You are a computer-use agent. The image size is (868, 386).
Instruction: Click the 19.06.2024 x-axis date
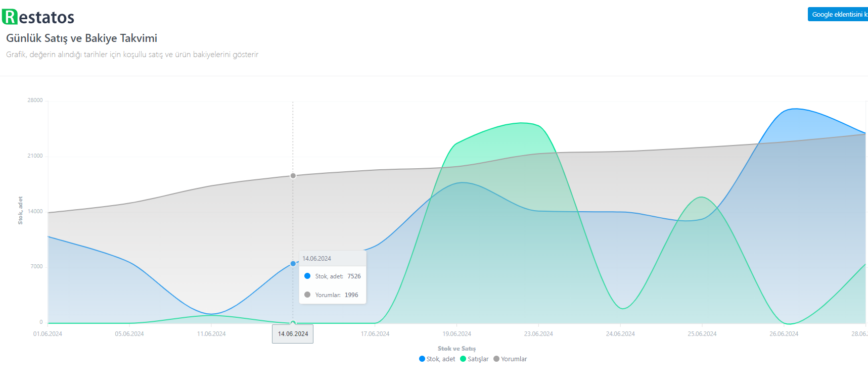(x=457, y=334)
